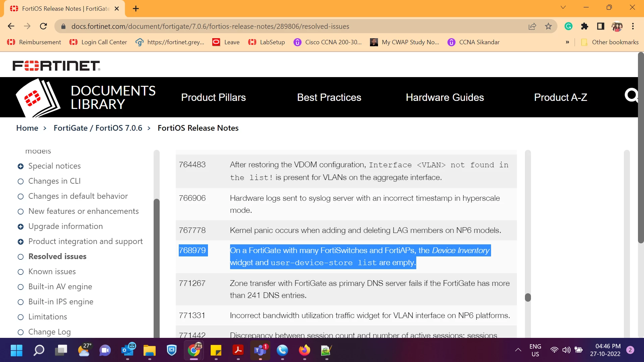
Task: Open Built-in IPS engine page
Action: point(61,302)
